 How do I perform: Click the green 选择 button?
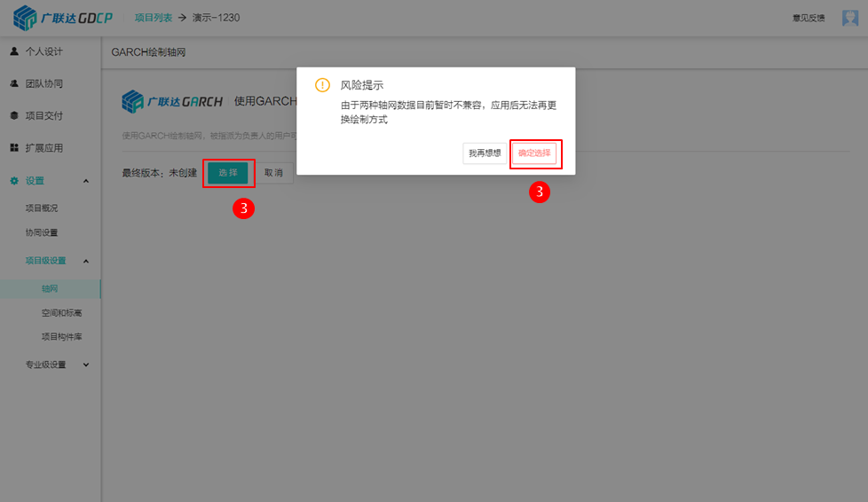228,173
